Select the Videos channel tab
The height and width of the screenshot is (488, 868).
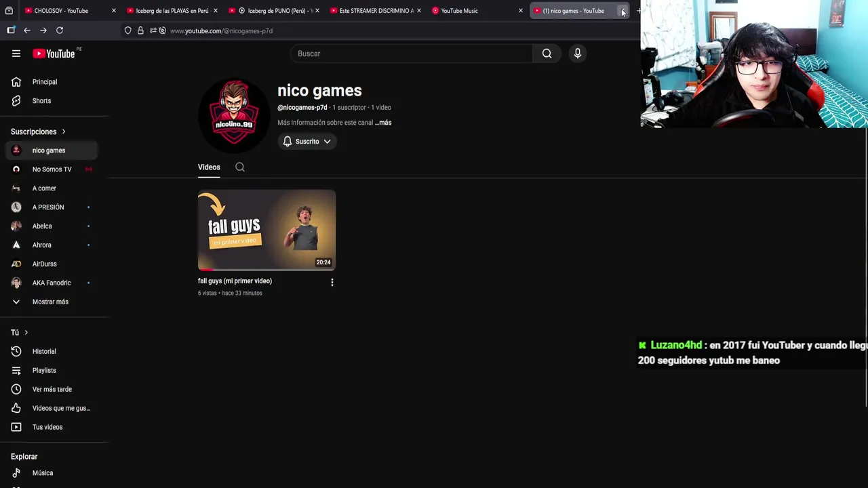tap(209, 167)
